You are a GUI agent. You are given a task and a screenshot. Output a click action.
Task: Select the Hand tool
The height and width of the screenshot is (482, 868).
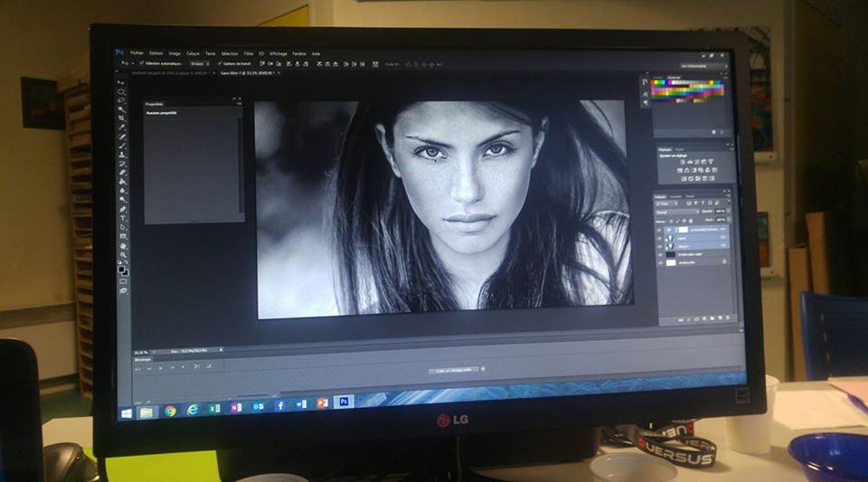pyautogui.click(x=122, y=246)
